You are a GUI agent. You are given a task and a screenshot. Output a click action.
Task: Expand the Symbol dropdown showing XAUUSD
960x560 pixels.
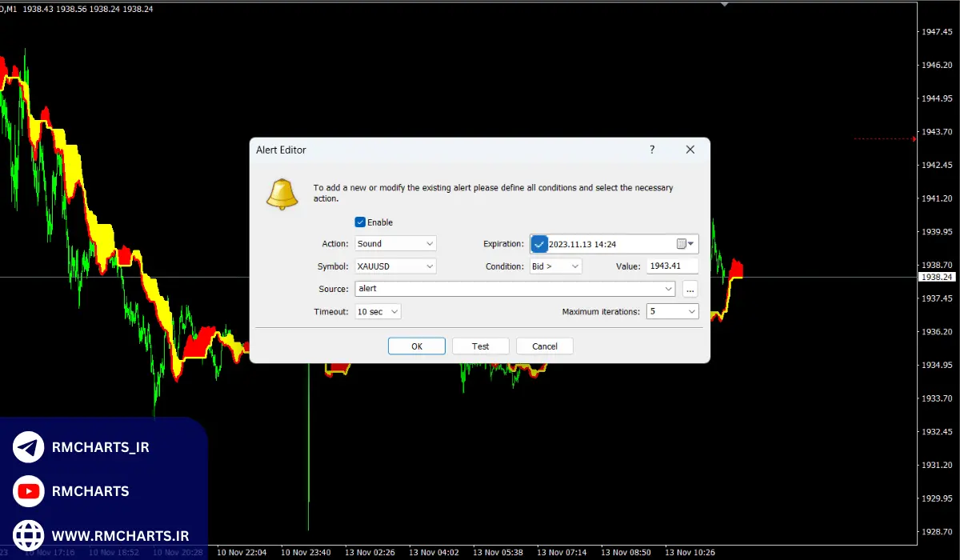[x=395, y=266]
